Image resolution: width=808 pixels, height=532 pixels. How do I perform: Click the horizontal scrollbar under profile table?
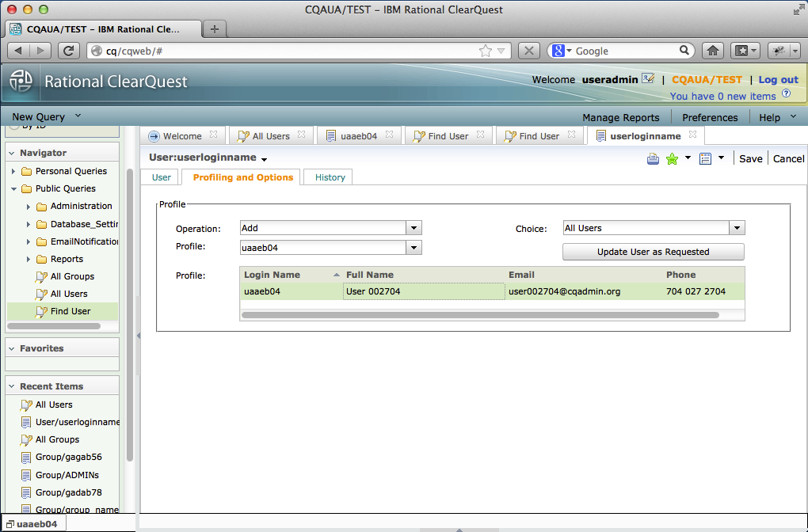coord(480,314)
